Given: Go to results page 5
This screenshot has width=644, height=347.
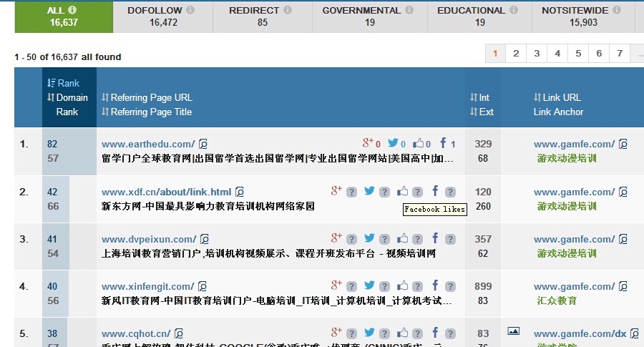Looking at the screenshot, I should tap(578, 54).
